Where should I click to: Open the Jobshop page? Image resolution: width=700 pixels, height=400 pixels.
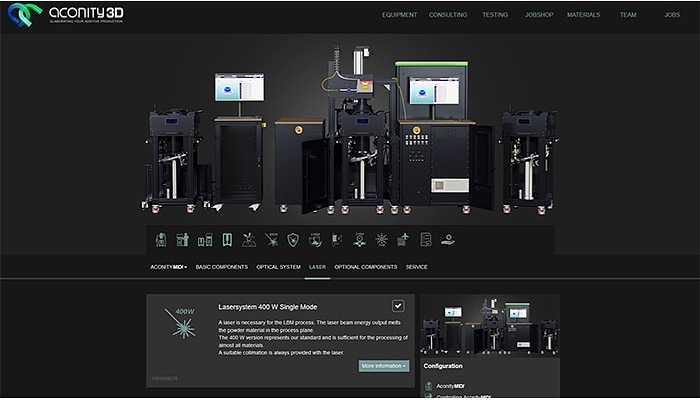coord(539,15)
